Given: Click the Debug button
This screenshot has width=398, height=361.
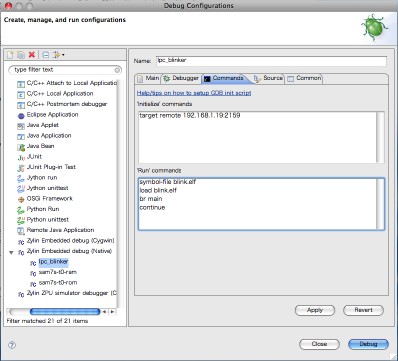Looking at the screenshot, I should click(x=368, y=344).
